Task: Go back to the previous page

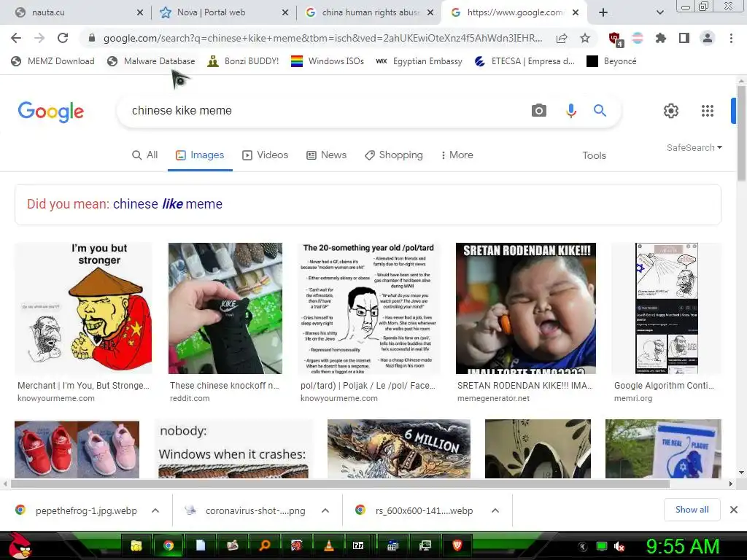Action: pos(16,38)
